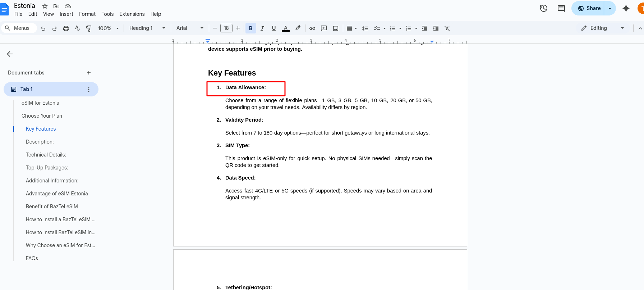Image resolution: width=644 pixels, height=290 pixels.
Task: Click the insert link icon
Action: point(312,28)
